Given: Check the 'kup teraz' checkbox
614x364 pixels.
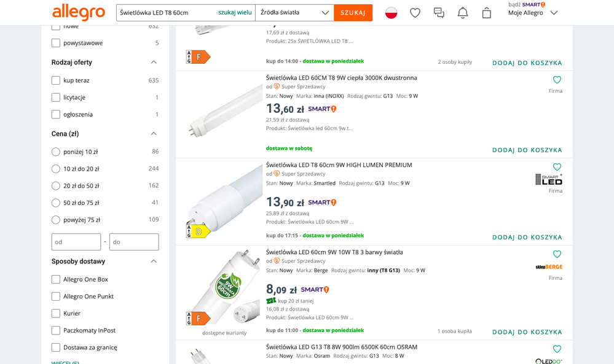Looking at the screenshot, I should [x=56, y=80].
